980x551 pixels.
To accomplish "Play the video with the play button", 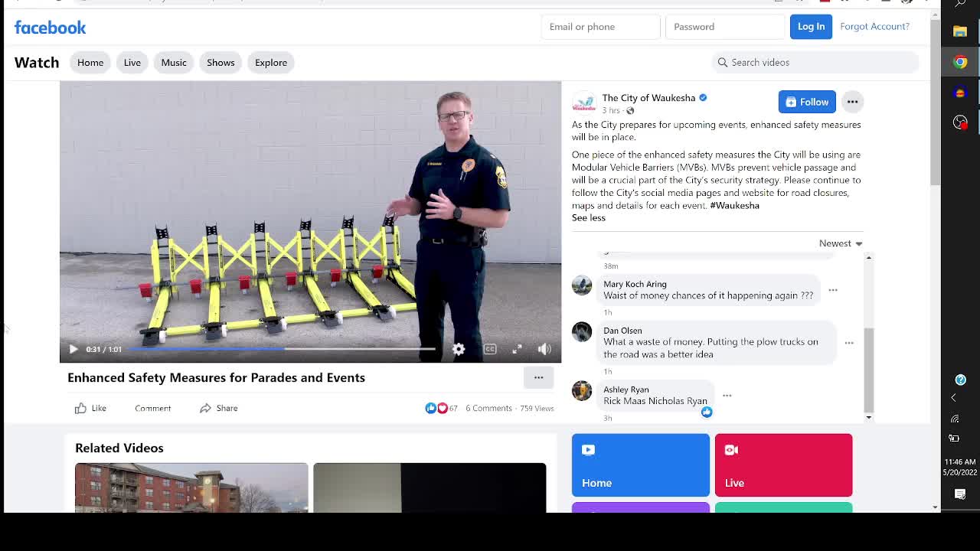I will (73, 349).
